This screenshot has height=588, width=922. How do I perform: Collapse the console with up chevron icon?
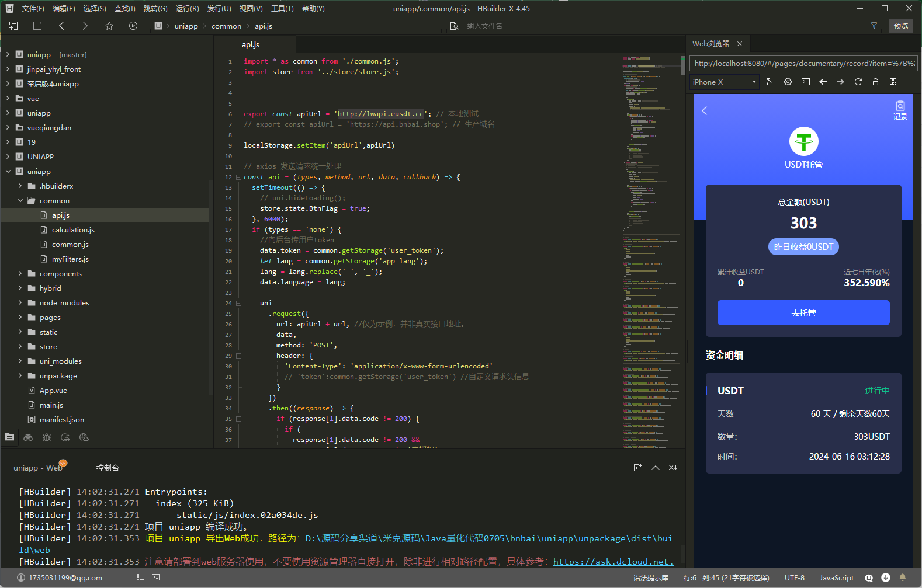[656, 468]
